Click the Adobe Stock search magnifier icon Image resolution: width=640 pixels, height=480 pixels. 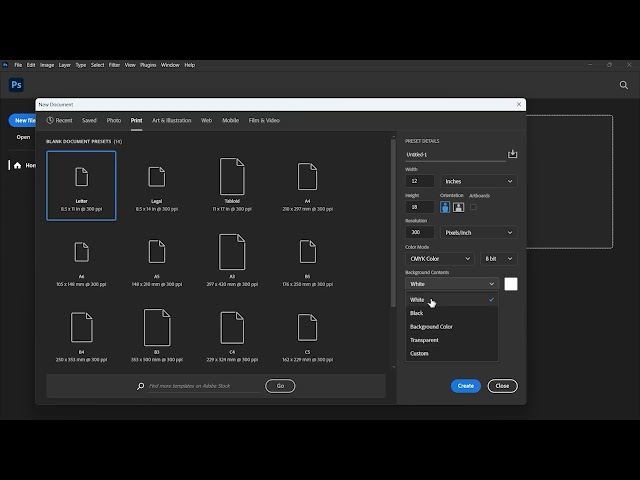point(140,386)
